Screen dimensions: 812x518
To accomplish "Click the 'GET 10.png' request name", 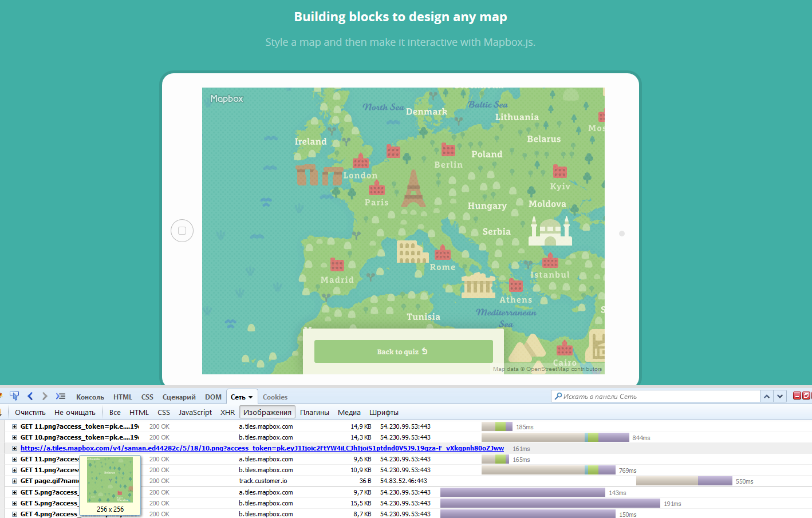I will click(x=80, y=437).
